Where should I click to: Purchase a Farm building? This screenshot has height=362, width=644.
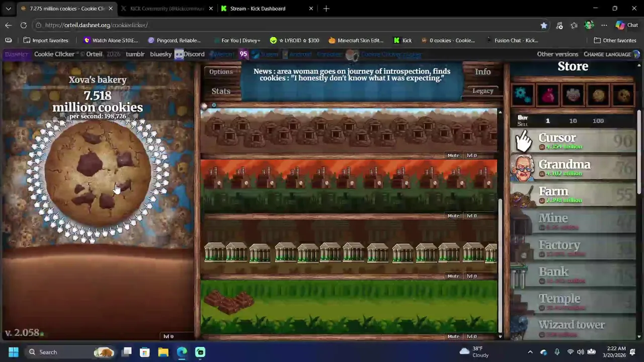573,195
